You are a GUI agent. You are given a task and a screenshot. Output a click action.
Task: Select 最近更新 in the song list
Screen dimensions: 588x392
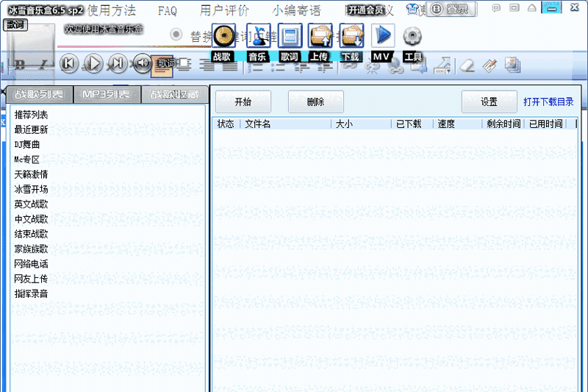31,129
